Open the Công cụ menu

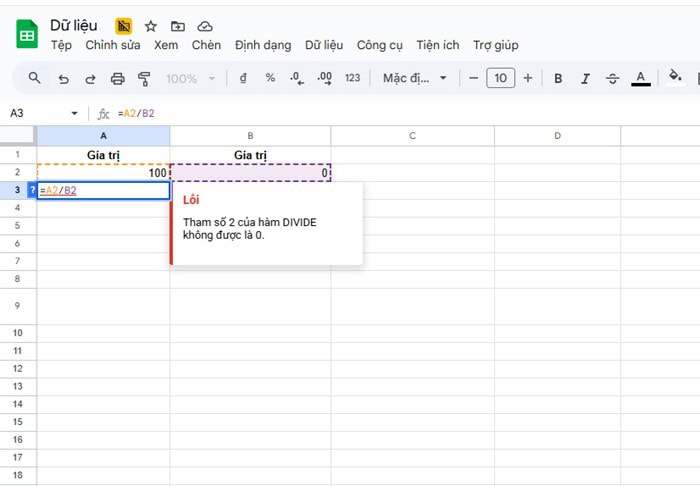pyautogui.click(x=380, y=45)
